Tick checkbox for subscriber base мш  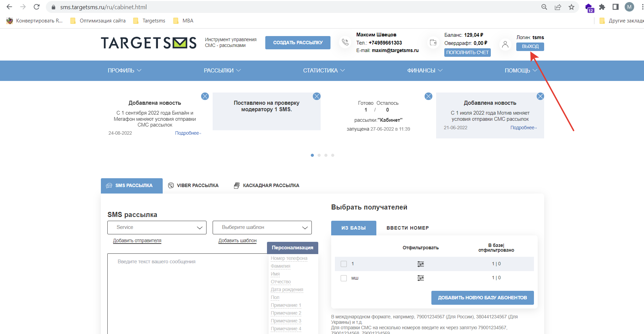[x=344, y=278]
